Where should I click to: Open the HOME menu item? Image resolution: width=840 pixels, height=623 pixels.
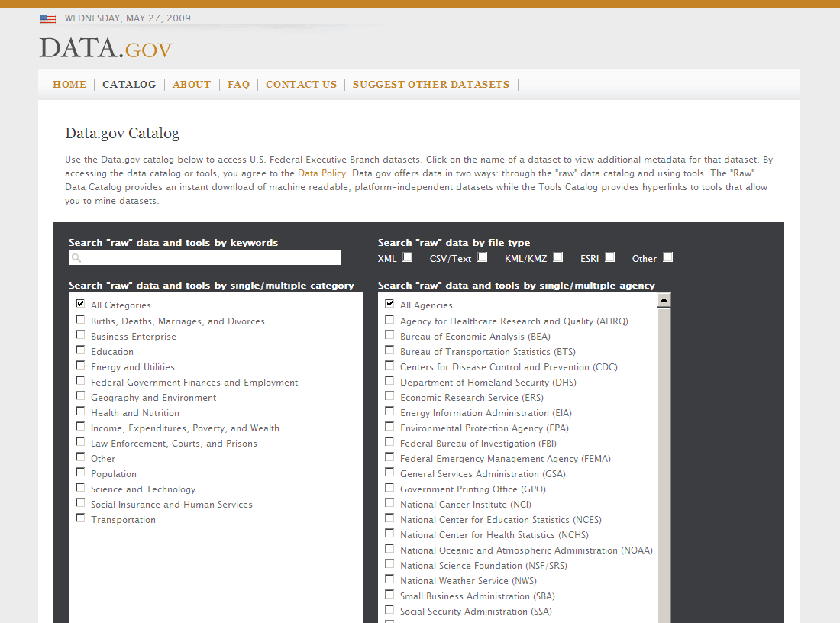tap(69, 84)
